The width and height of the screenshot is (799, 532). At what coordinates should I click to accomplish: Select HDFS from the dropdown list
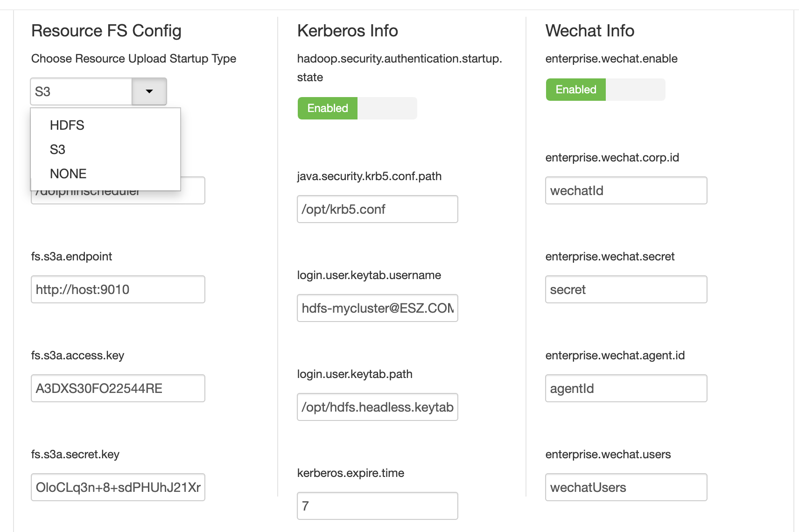tap(67, 125)
